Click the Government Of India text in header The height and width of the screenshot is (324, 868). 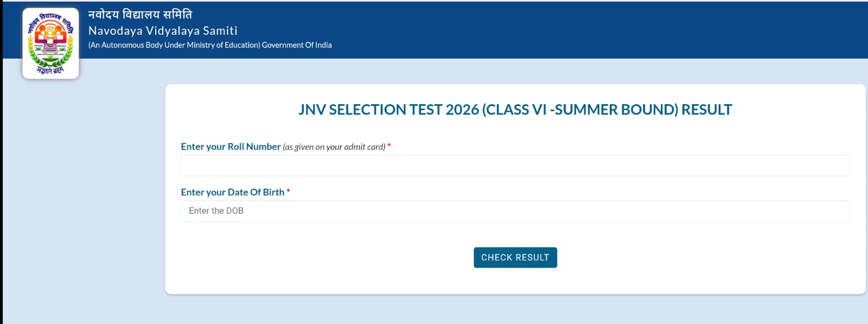point(297,45)
